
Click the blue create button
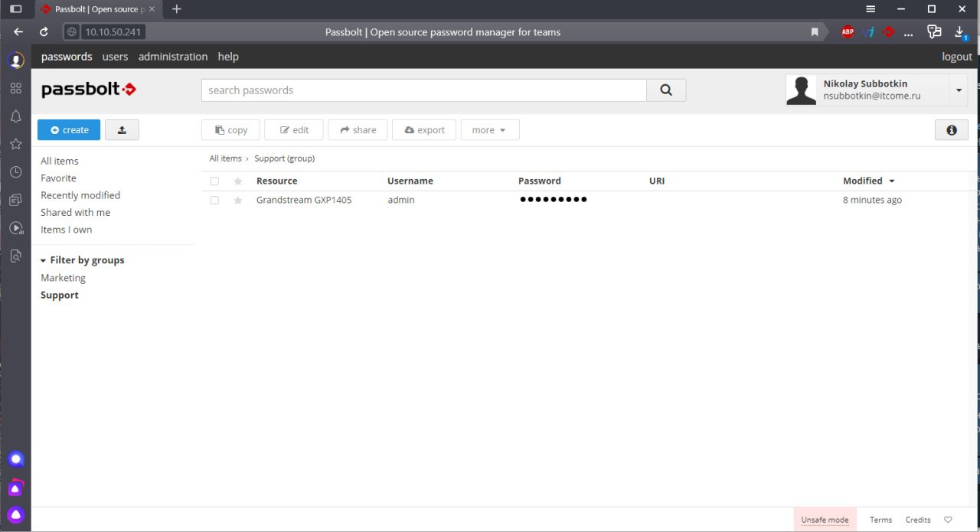click(69, 130)
